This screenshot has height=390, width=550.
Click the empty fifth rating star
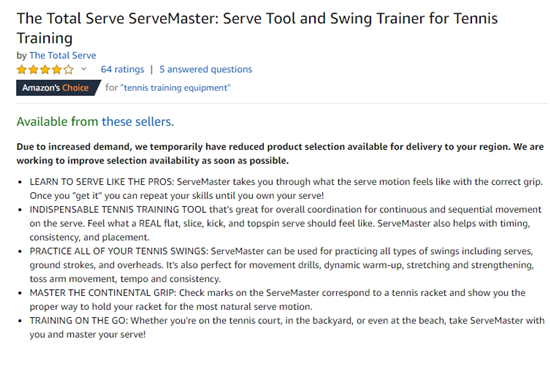[68, 69]
